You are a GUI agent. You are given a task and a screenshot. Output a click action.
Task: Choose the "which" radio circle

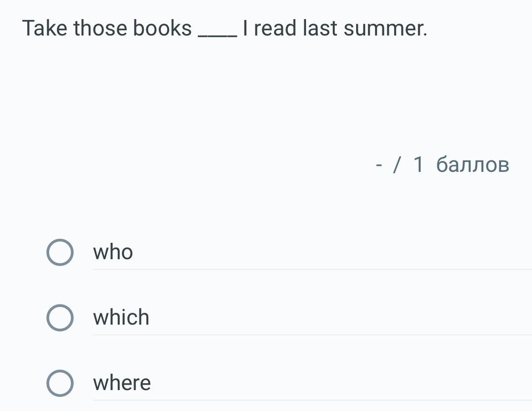[x=60, y=318]
